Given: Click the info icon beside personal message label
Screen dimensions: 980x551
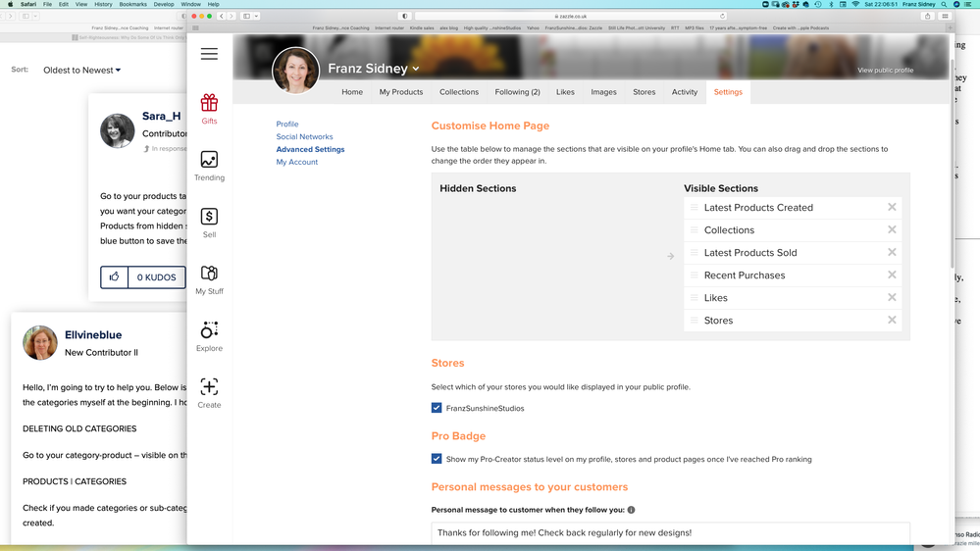Looking at the screenshot, I should click(x=631, y=510).
